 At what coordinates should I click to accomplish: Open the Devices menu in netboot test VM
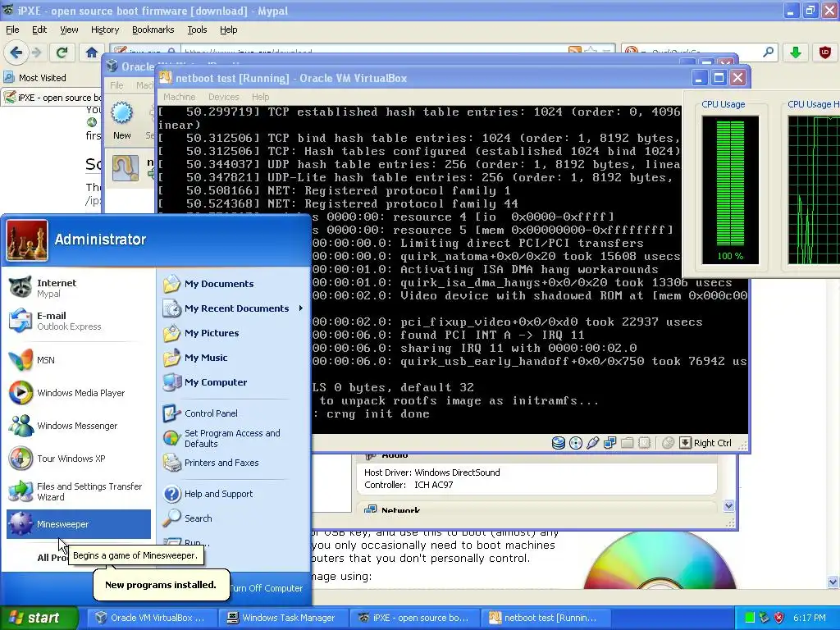point(223,97)
